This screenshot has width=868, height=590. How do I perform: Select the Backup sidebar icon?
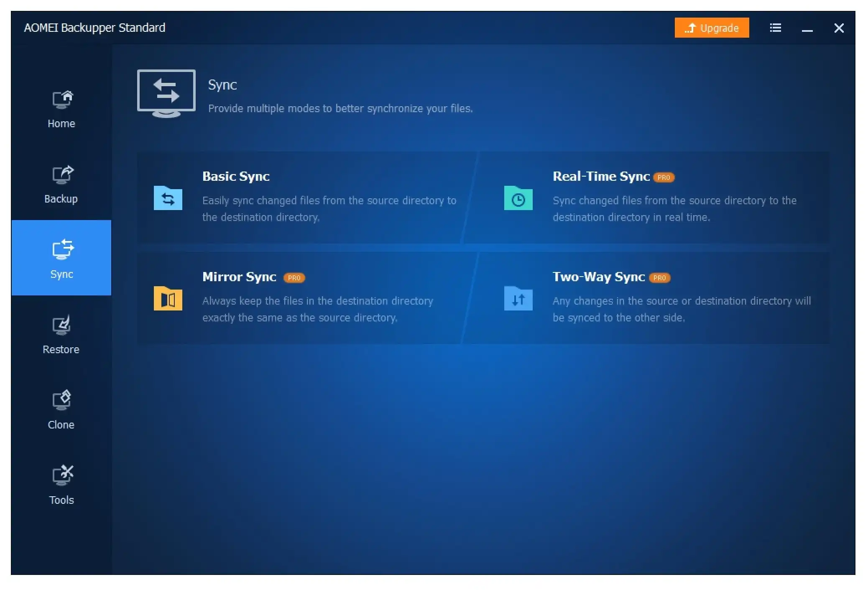[x=62, y=175]
